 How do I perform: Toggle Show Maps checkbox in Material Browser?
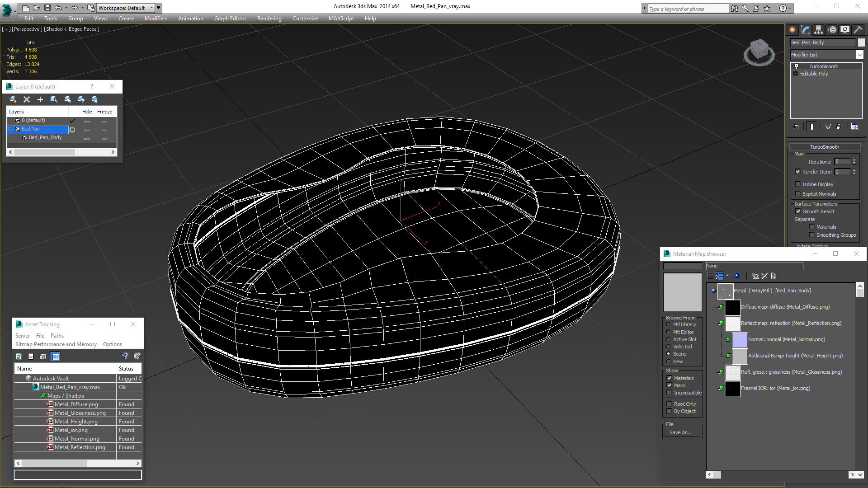tap(669, 385)
